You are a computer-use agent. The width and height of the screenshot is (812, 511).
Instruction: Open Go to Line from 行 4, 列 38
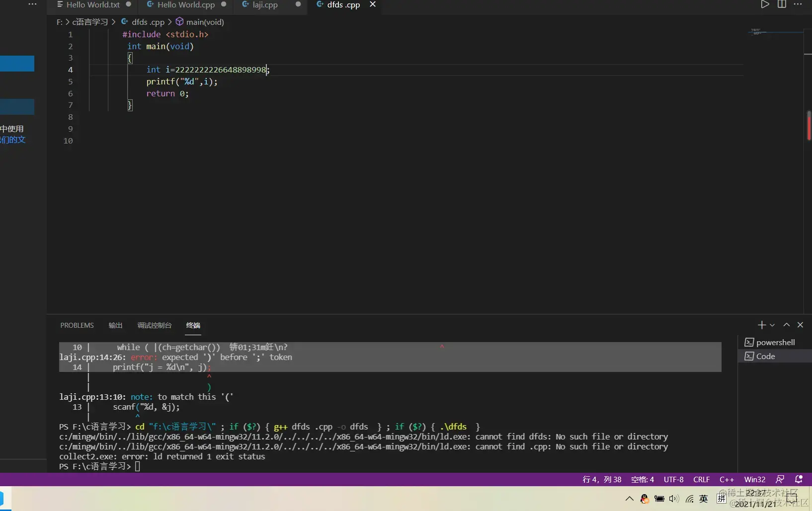click(x=602, y=479)
